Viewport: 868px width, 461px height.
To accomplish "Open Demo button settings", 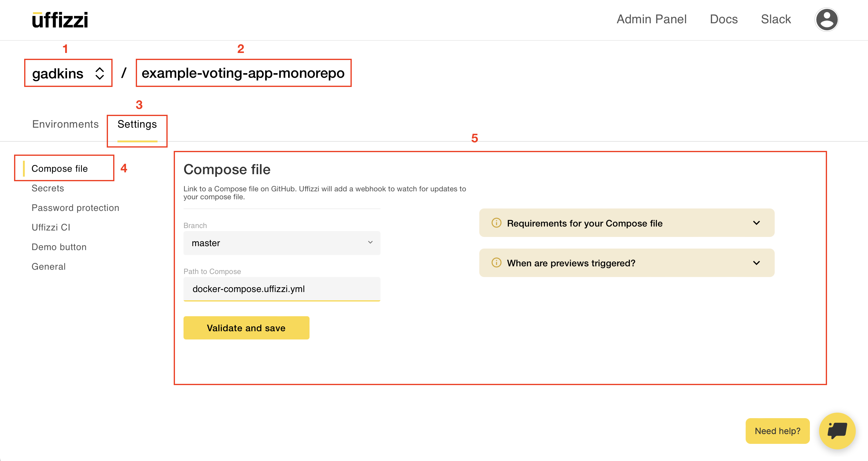I will [x=59, y=247].
